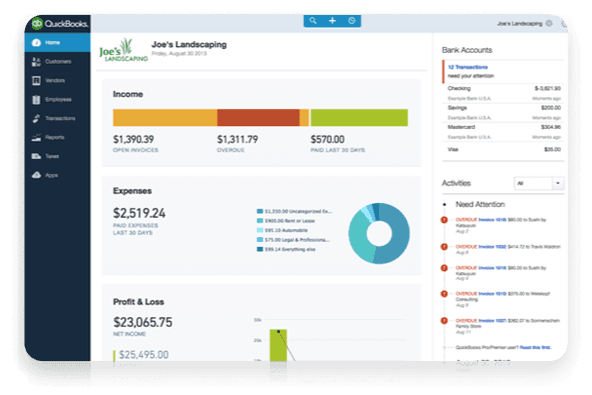Click the $2,519.24 expenses total
This screenshot has height=395, width=592.
coord(139,213)
